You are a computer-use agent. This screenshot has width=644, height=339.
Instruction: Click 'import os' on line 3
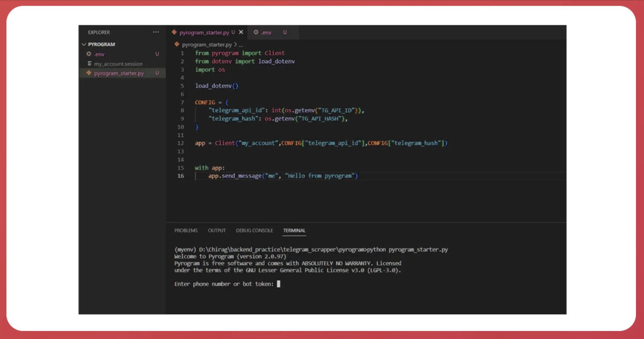click(210, 70)
